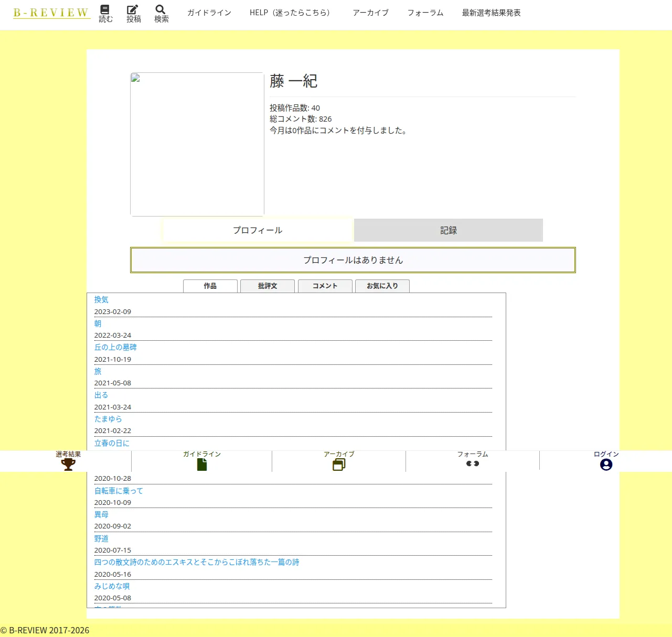Open 最新選考結果発表 in top navigation
Screen dimensions: 672x637
(x=491, y=13)
